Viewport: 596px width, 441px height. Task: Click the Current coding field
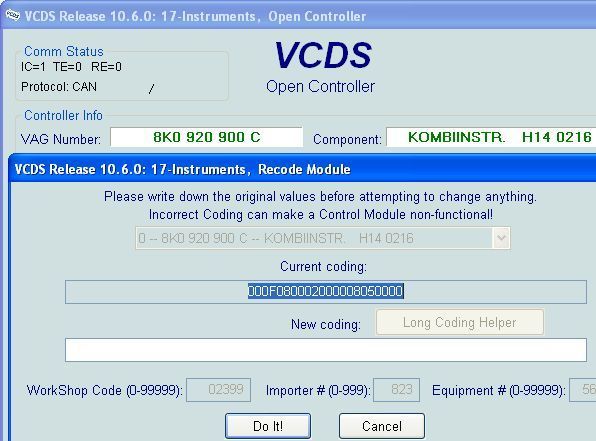(x=326, y=292)
